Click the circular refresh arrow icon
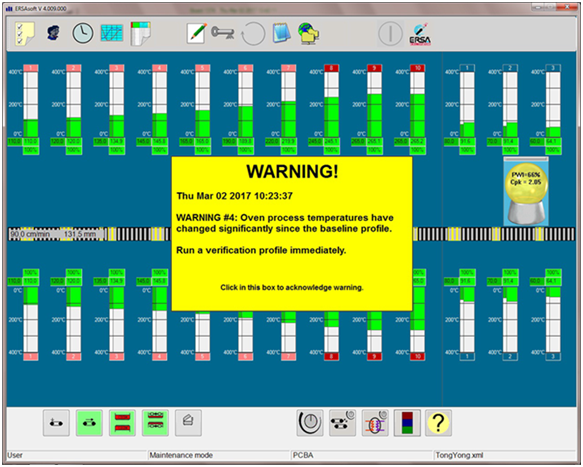 pos(253,34)
